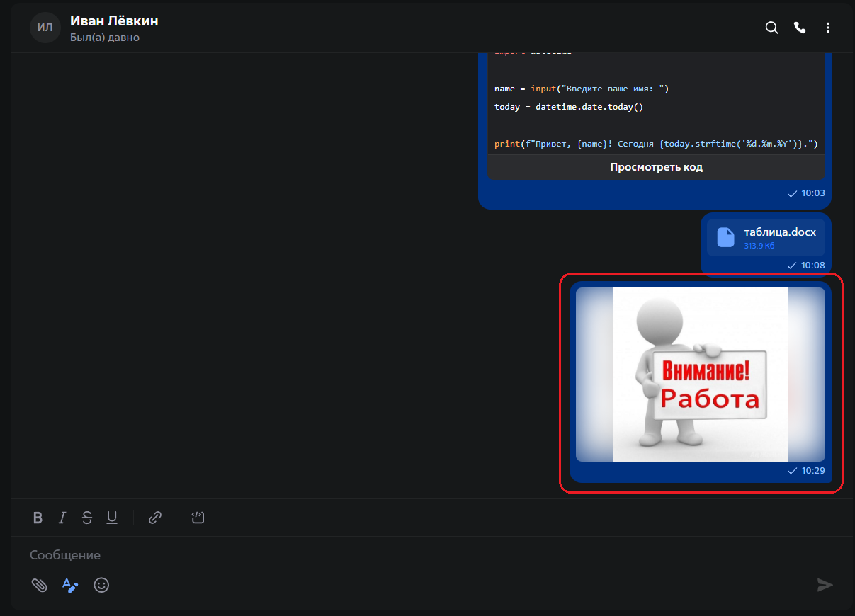Send the message with the arrow button
This screenshot has height=616, width=855.
pos(825,585)
